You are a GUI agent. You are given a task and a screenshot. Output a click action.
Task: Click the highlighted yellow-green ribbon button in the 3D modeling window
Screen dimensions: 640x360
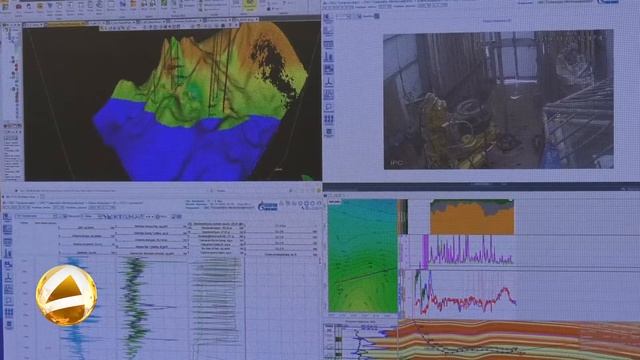[249, 4]
